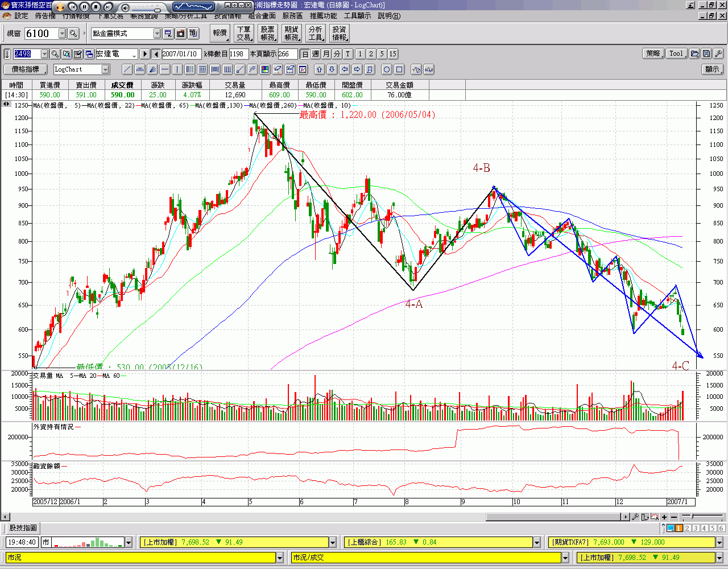Click the 股票帳務 stock account button
The image size is (728, 569).
pos(268,34)
